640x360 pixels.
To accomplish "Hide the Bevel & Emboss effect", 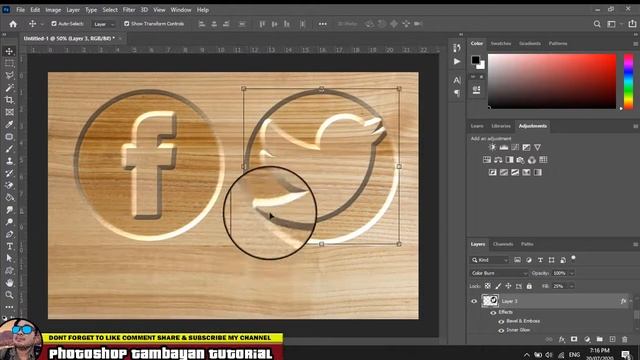I will tap(501, 322).
